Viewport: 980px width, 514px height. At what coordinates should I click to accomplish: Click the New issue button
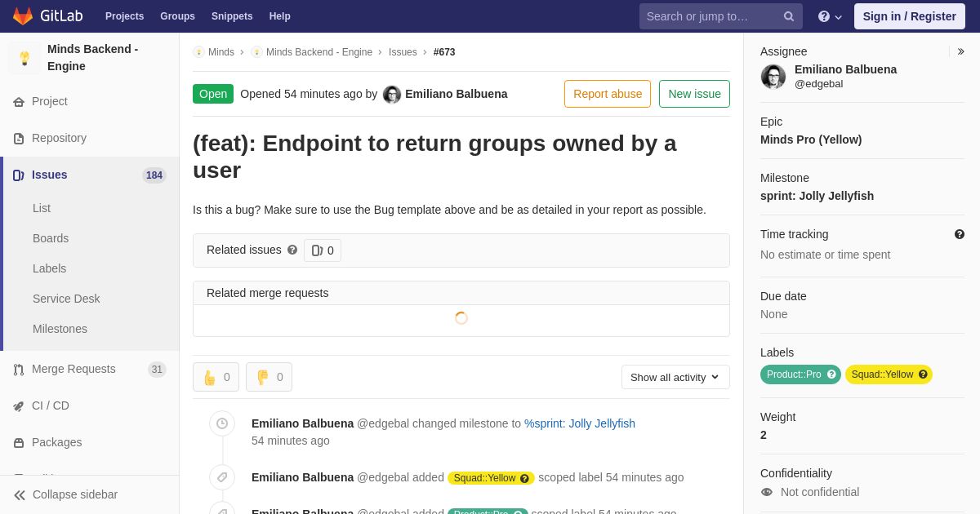point(694,94)
